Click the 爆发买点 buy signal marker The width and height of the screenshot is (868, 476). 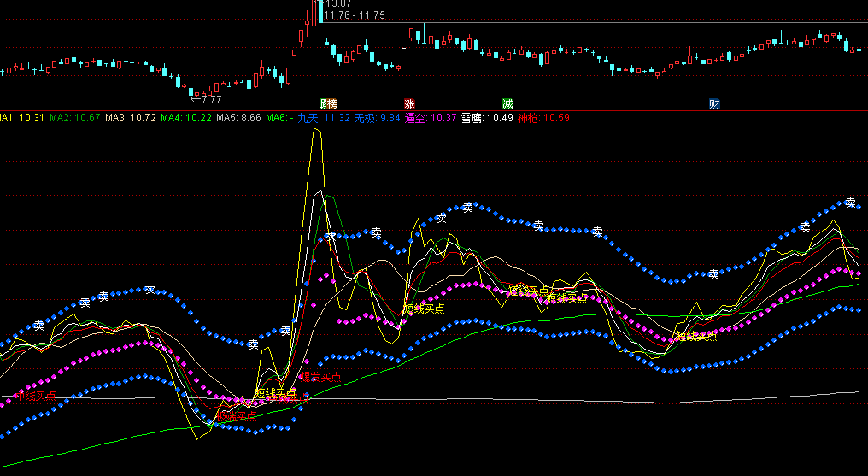pos(320,377)
